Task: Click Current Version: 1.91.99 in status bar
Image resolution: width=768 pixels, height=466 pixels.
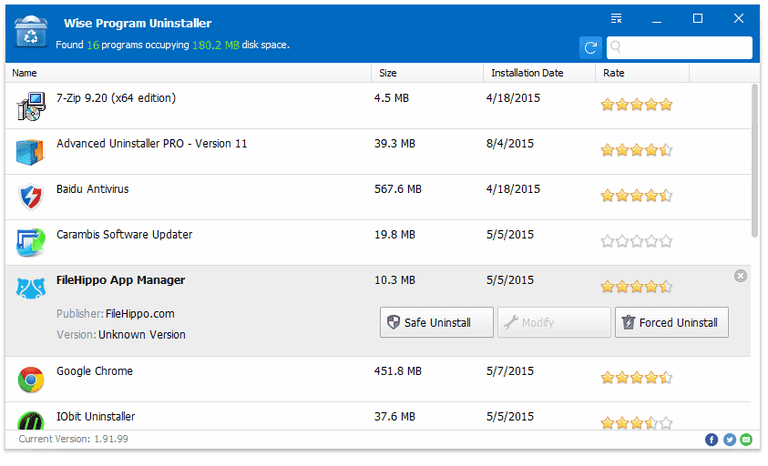Action: coord(73,440)
